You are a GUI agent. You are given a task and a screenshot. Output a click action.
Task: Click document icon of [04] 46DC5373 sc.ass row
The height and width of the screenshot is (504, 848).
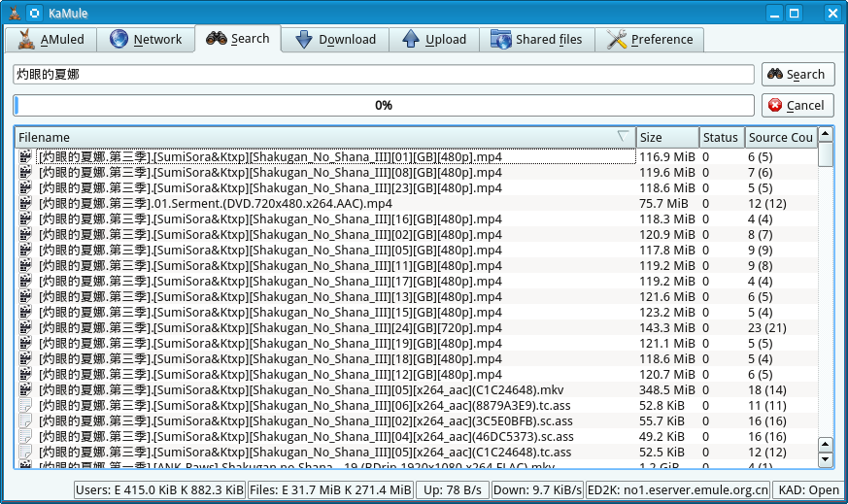pyautogui.click(x=25, y=437)
